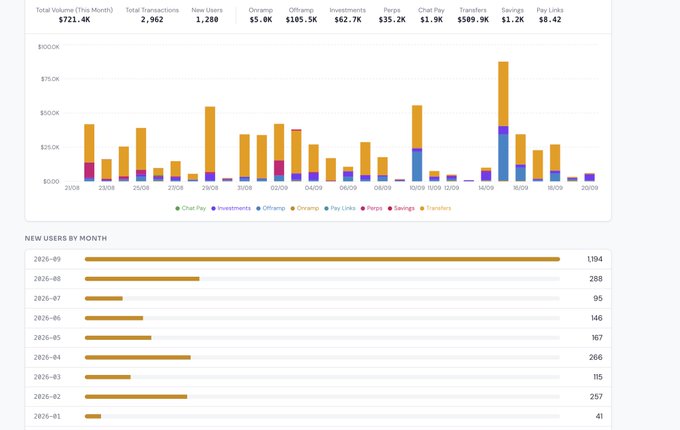Toggle Savings series in chart legend
The height and width of the screenshot is (430, 680).
click(x=401, y=208)
